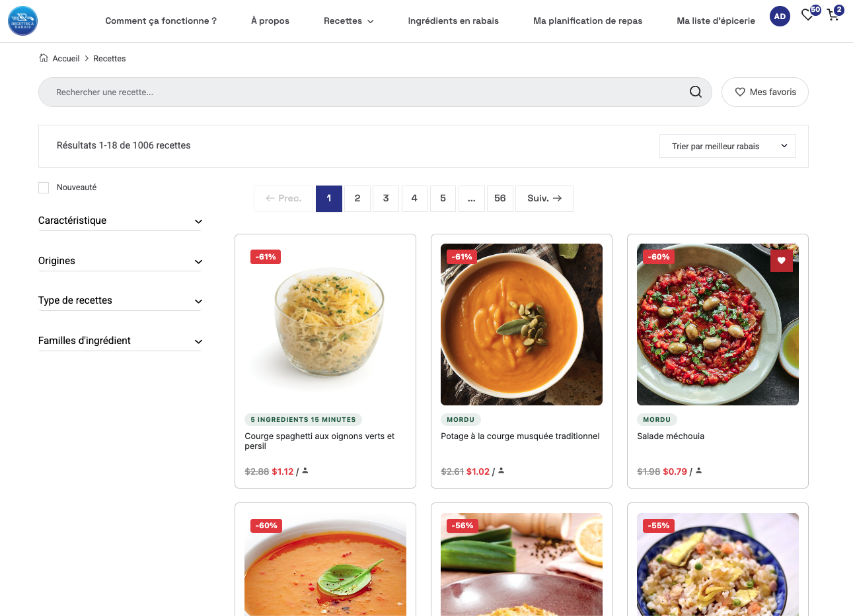Open Comment ça fonctionne ? menu item
This screenshot has height=616, width=853.
(161, 20)
